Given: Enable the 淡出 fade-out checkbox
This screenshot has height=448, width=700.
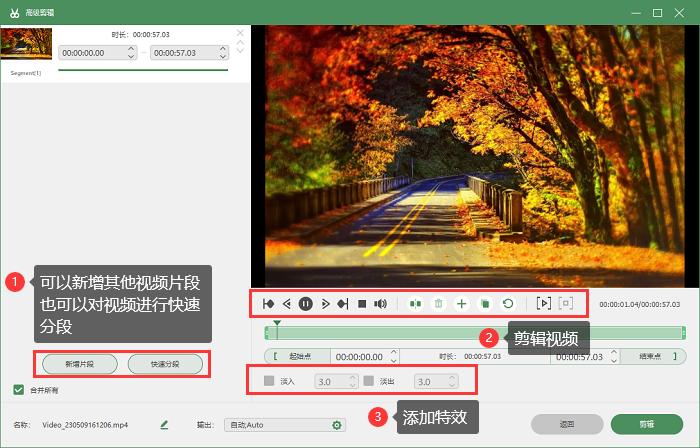Looking at the screenshot, I should tap(369, 381).
